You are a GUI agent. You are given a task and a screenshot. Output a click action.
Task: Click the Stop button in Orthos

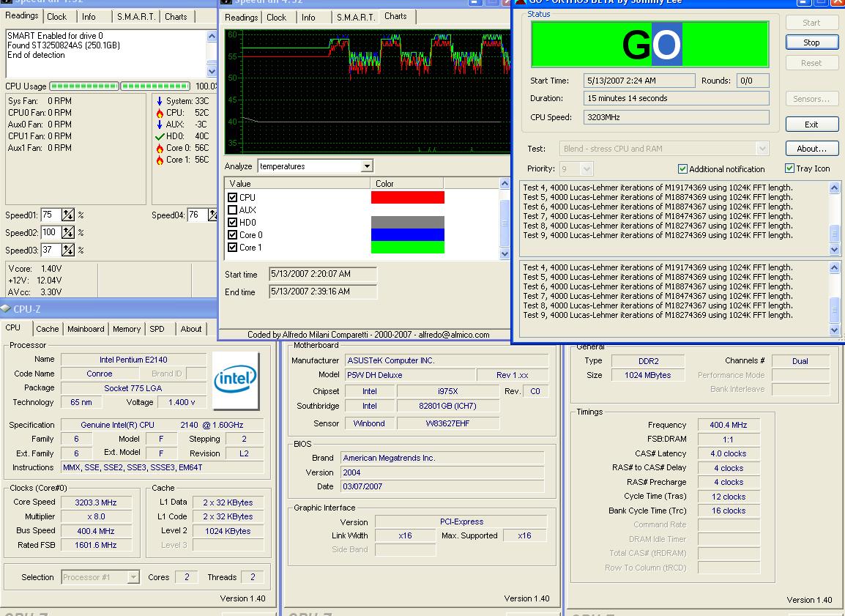(811, 42)
